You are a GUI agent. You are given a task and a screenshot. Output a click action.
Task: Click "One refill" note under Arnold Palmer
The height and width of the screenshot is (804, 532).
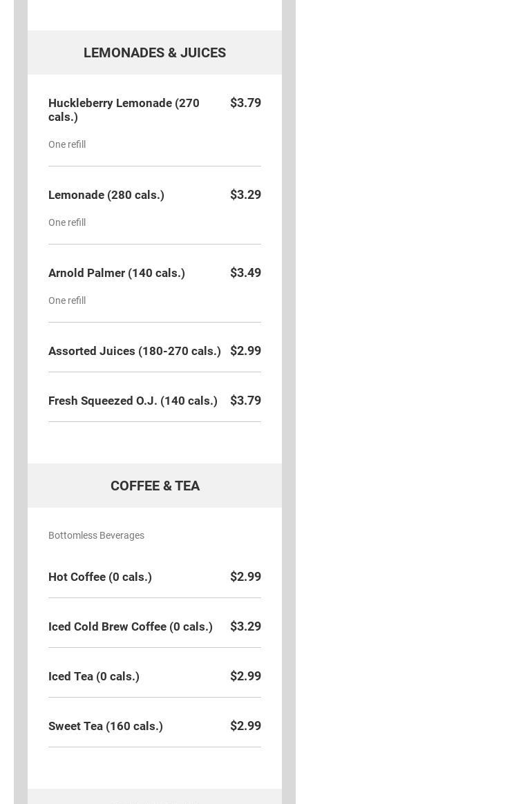pos(67,300)
